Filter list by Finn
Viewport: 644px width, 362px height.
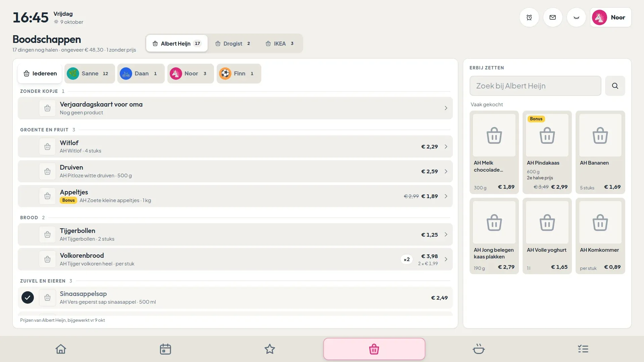click(x=238, y=73)
